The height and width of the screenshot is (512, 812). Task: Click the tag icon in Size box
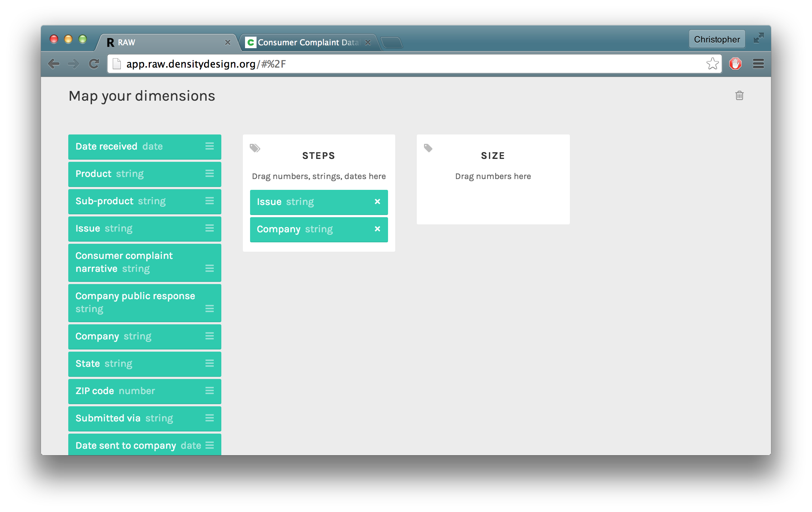428,148
